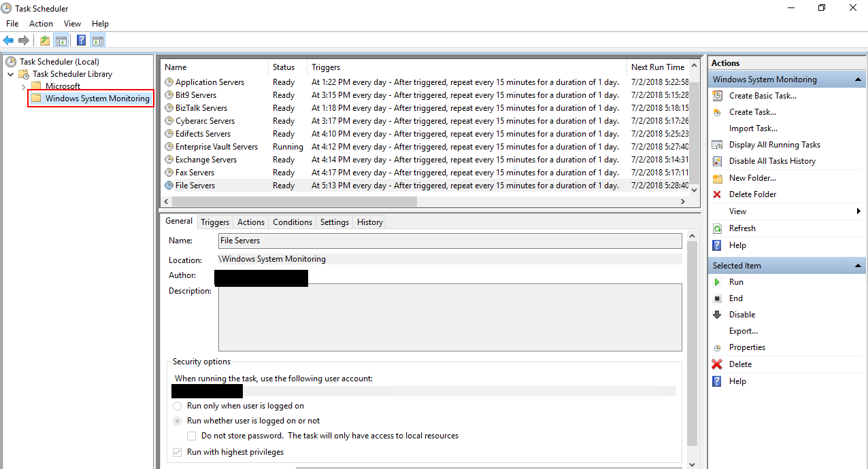Toggle the console tree visibility toolbar icon

[x=61, y=39]
